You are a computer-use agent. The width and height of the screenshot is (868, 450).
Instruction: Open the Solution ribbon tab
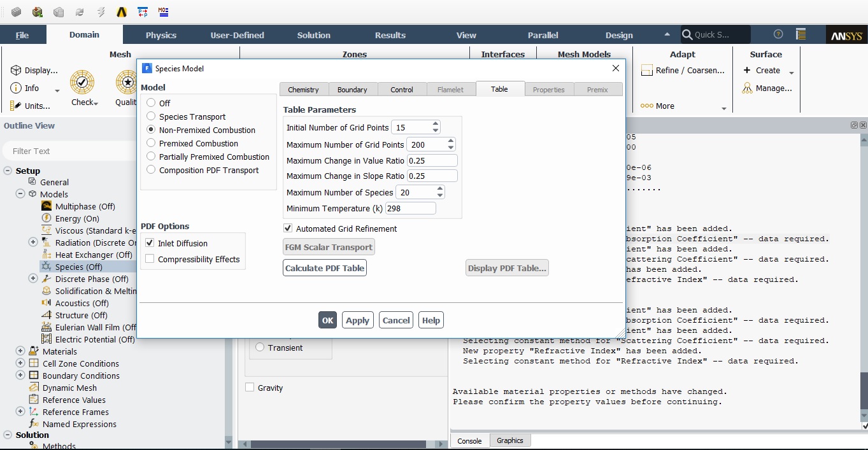(314, 35)
